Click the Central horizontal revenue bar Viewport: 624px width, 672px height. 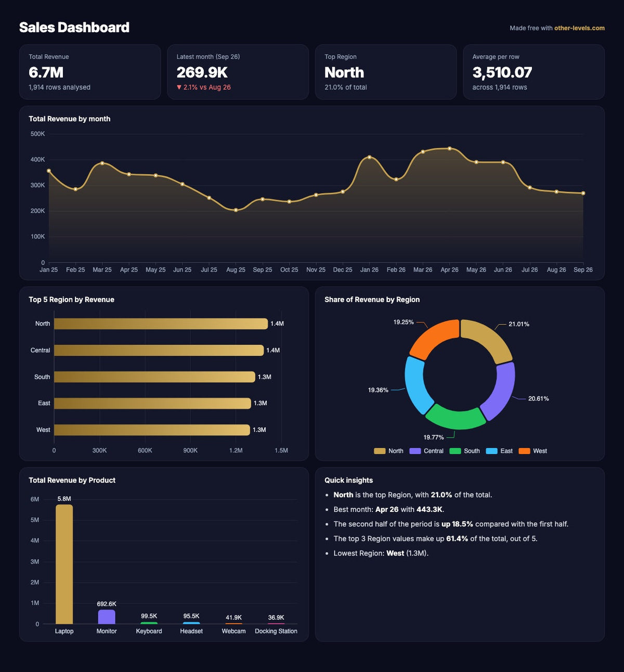(159, 350)
